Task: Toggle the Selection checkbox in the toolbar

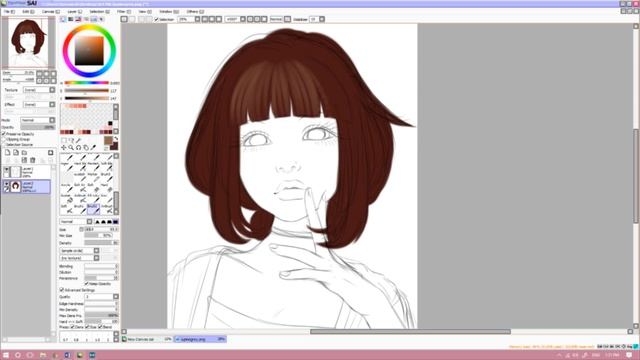Action: tap(156, 19)
